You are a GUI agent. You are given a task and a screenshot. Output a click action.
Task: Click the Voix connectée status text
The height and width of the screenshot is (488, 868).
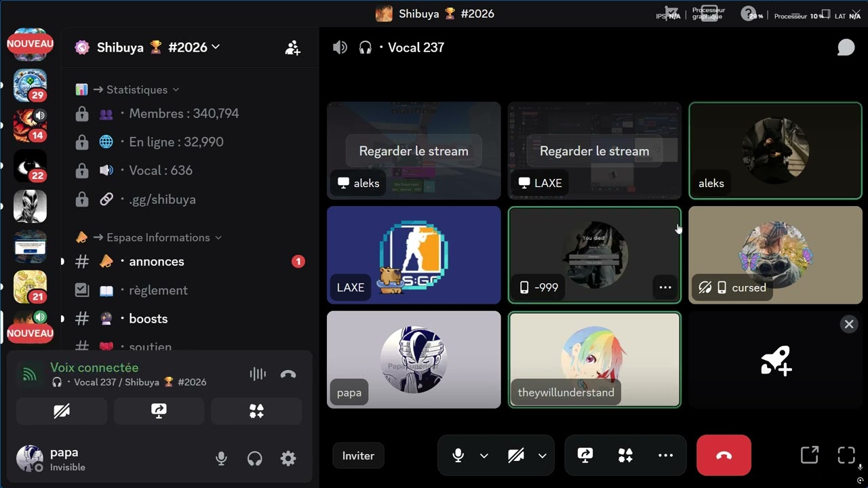(94, 367)
